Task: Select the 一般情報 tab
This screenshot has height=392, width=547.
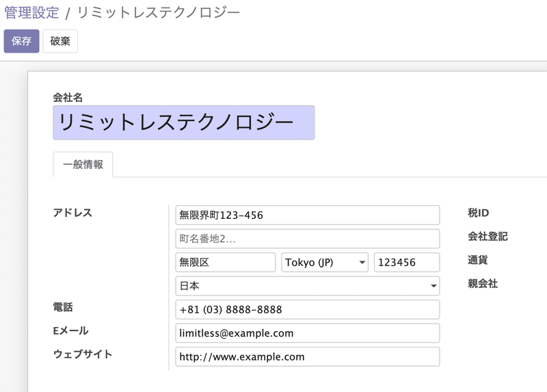Action: 83,164
